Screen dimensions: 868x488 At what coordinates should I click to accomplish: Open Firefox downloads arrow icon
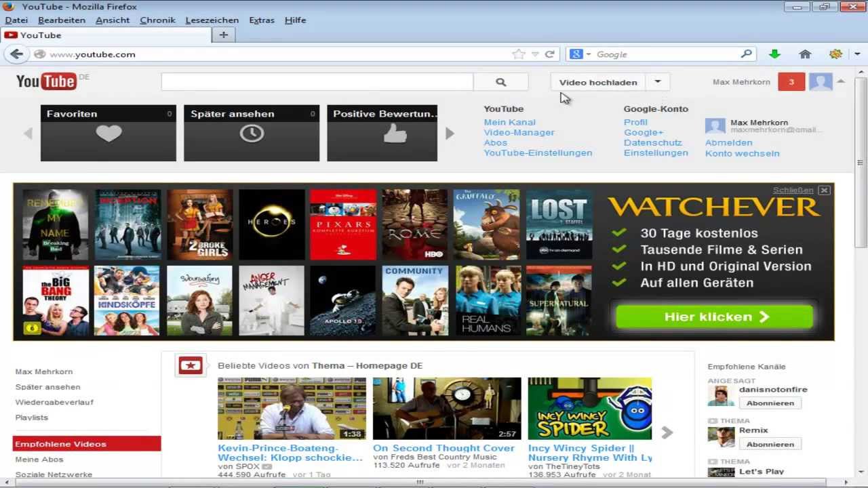pyautogui.click(x=774, y=54)
